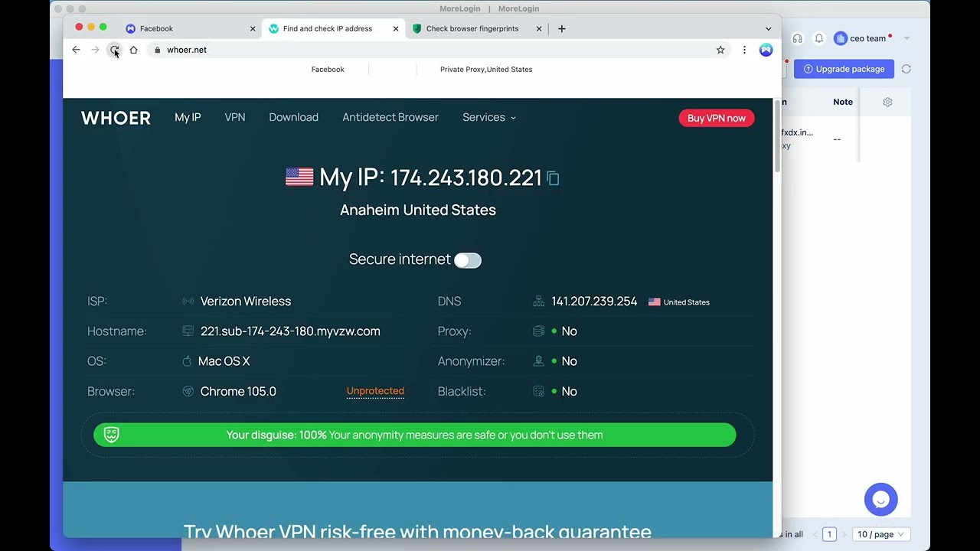Click hostname 221.sub-174-243-180.myvzw.com
Image resolution: width=980 pixels, height=551 pixels.
[x=290, y=331]
